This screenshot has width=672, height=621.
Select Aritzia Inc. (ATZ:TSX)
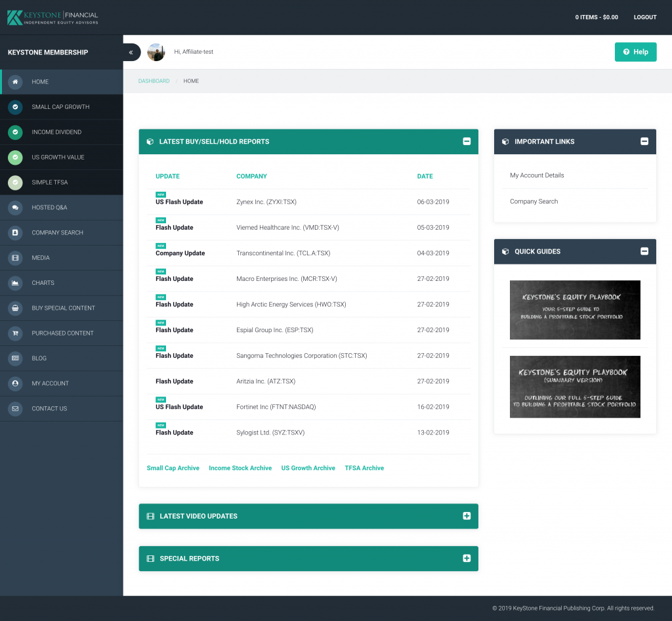pyautogui.click(x=266, y=381)
